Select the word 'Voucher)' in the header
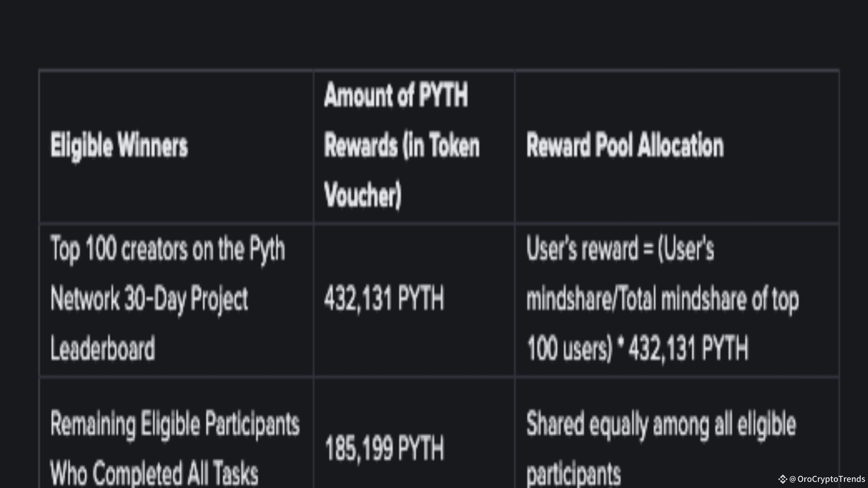The height and width of the screenshot is (488, 868). coord(362,196)
